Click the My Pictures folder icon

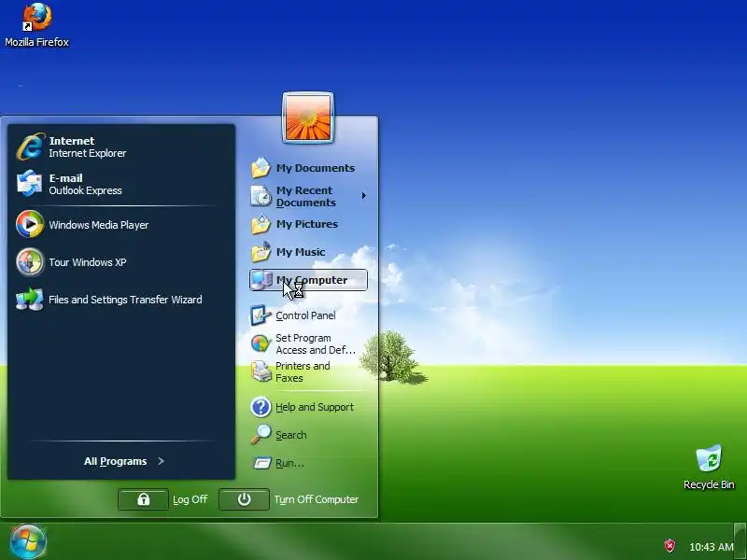coord(261,224)
